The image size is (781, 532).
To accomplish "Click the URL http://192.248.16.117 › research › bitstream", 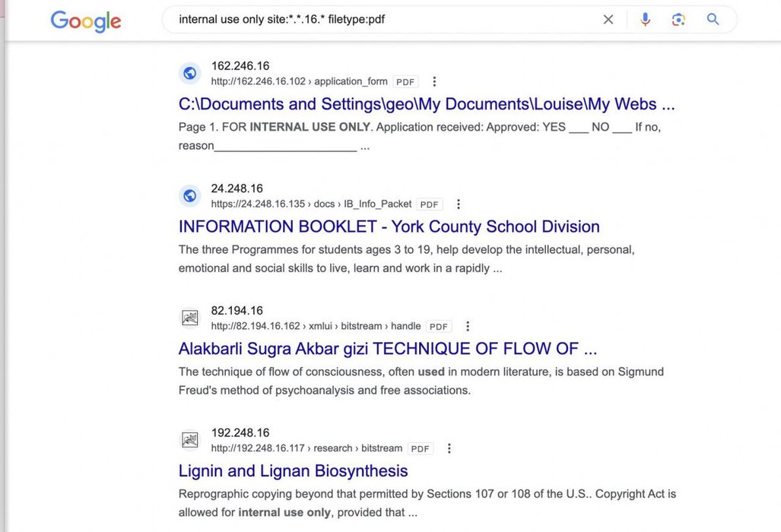I will 306,448.
